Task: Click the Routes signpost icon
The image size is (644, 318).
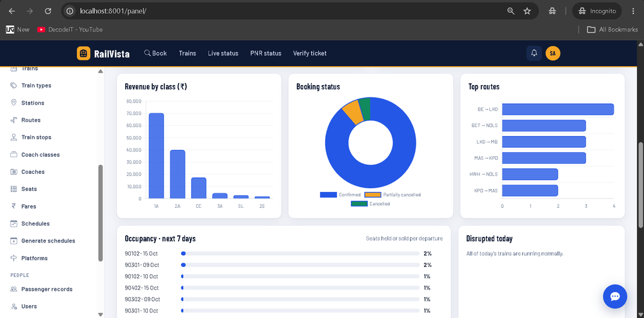Action: pos(14,120)
